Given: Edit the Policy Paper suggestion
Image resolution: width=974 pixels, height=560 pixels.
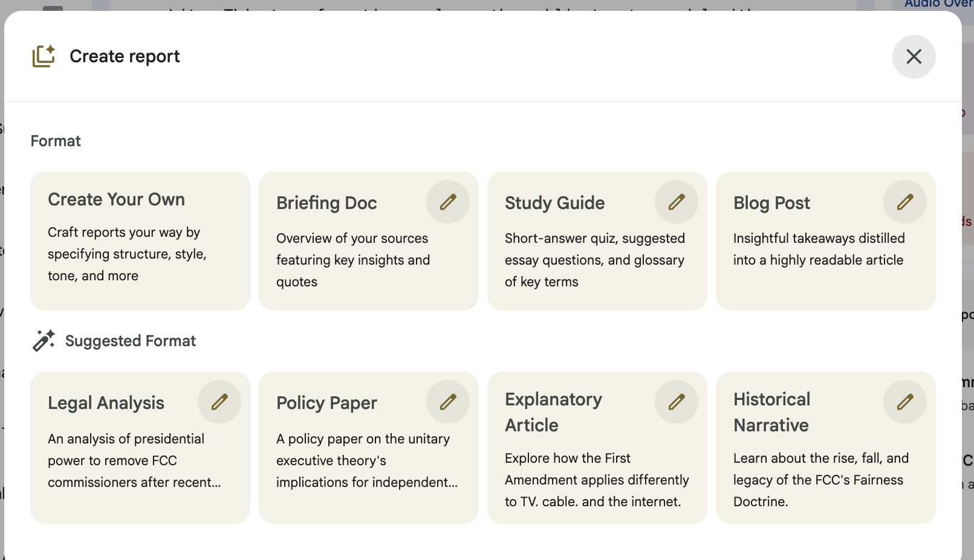Looking at the screenshot, I should 448,402.
